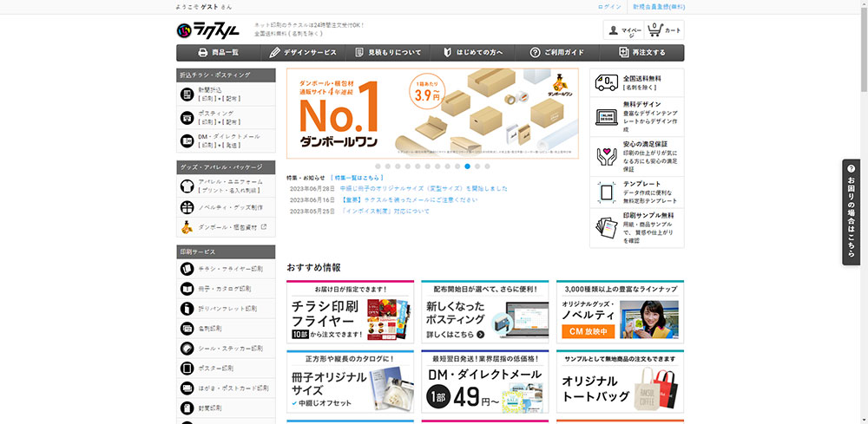
Task: Open オリジナルトートバッグ card
Action: 620,382
